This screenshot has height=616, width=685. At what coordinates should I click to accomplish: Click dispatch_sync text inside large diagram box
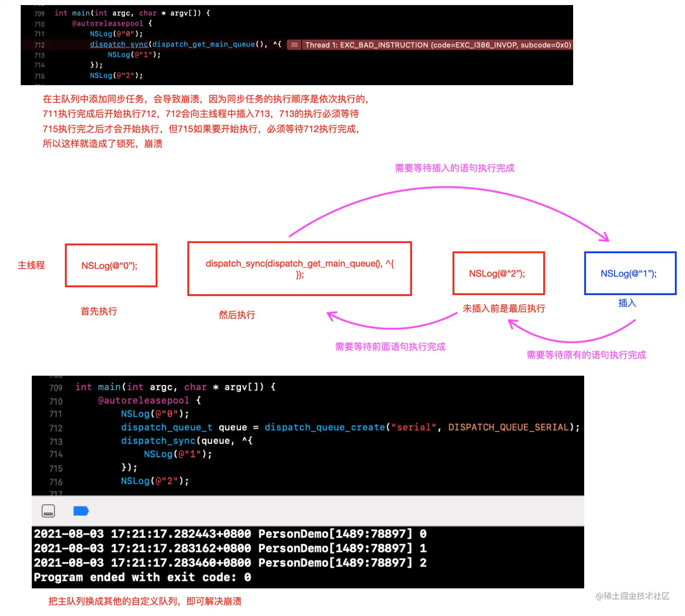300,269
